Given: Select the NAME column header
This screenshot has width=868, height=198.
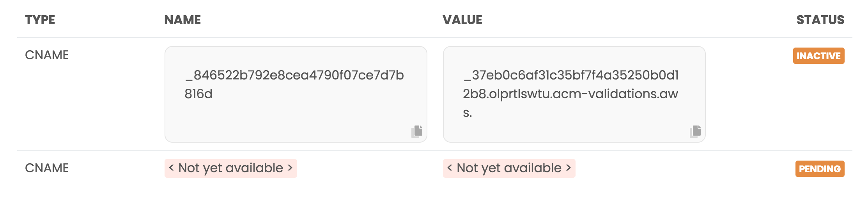Looking at the screenshot, I should (182, 20).
